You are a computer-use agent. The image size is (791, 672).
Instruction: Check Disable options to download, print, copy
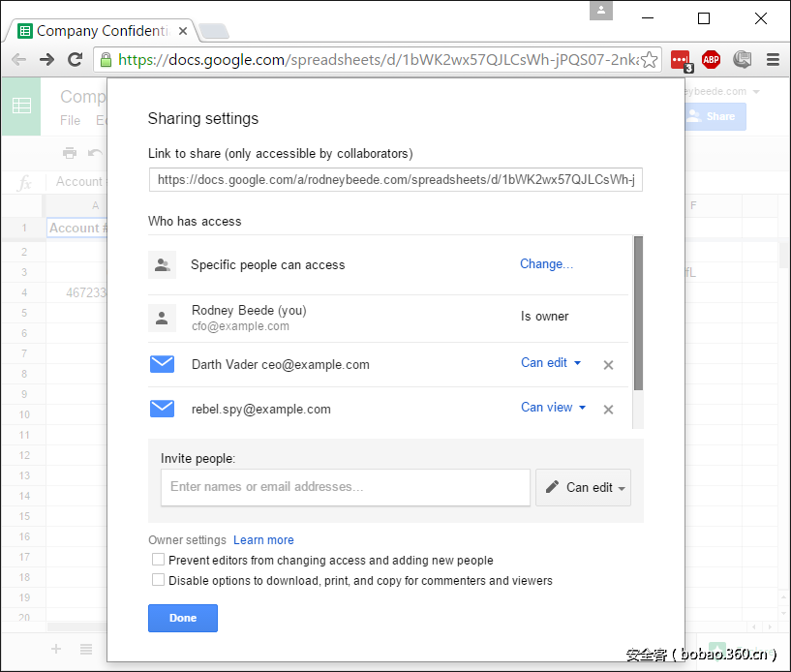tap(158, 581)
